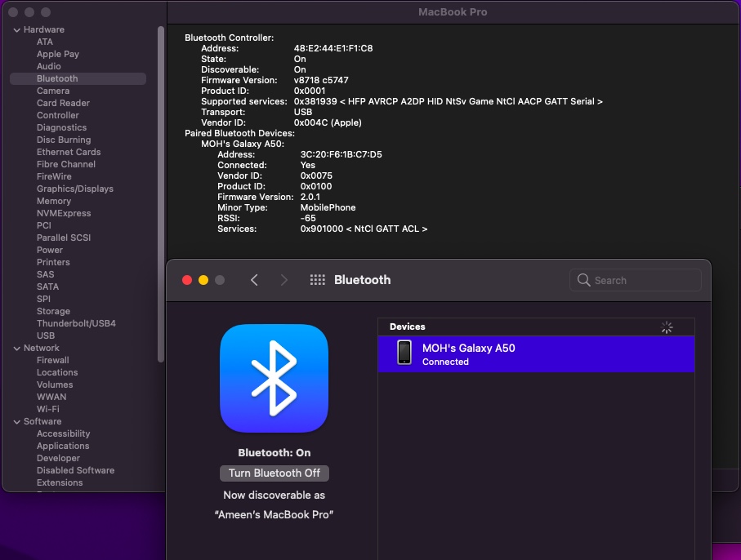Screen dimensions: 741x560
Task: Open Graphics/Displays entry
Action: [x=75, y=189]
